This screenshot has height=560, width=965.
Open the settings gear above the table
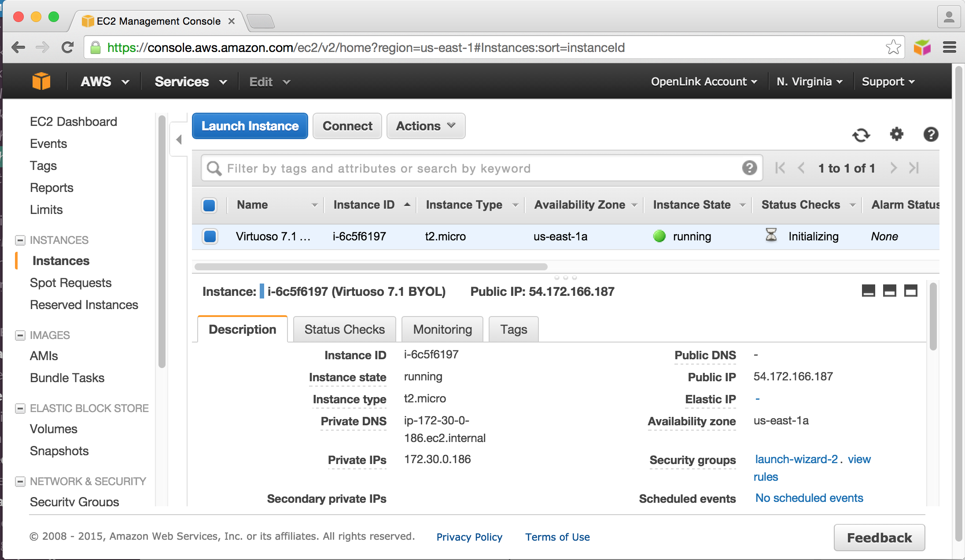click(x=896, y=134)
